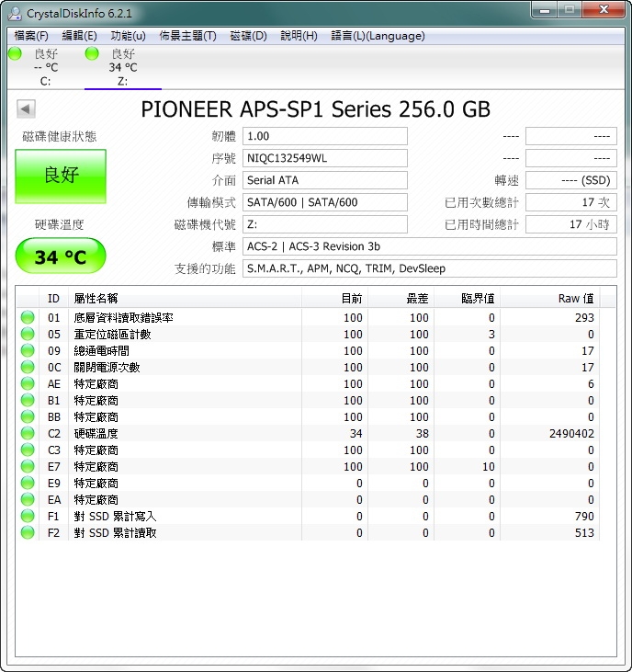632x672 pixels.
Task: Sort by the Raw 值 column header
Action: click(x=550, y=298)
